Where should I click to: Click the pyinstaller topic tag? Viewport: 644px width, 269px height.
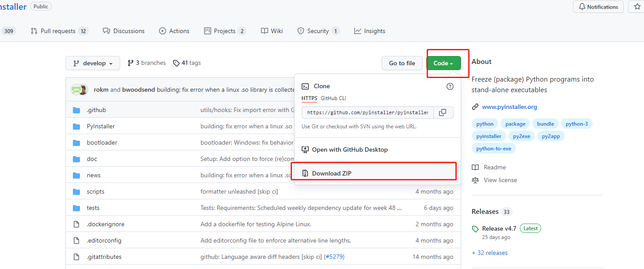pos(489,136)
